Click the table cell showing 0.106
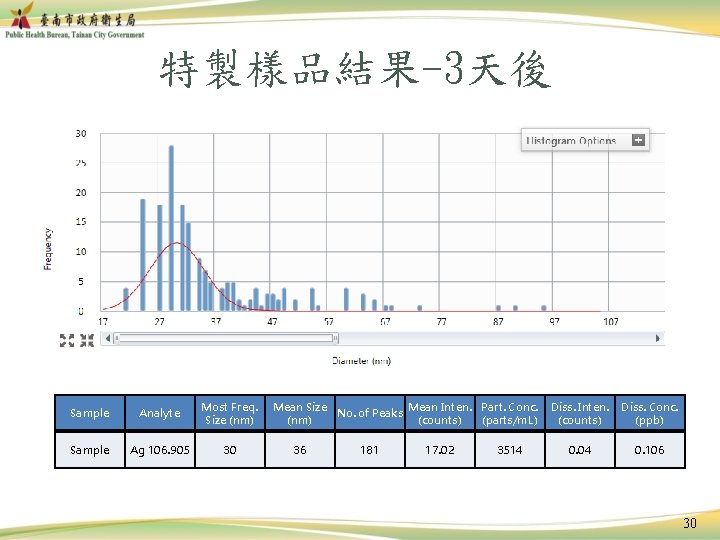 [650, 450]
